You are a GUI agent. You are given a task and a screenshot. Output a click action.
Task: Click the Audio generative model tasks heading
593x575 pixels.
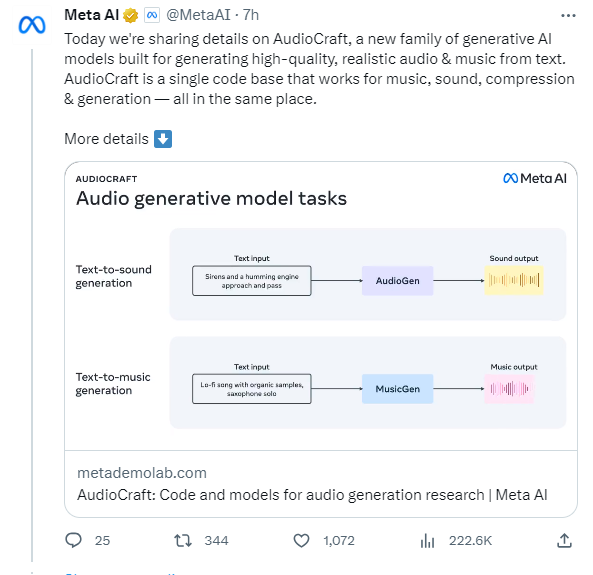(211, 198)
